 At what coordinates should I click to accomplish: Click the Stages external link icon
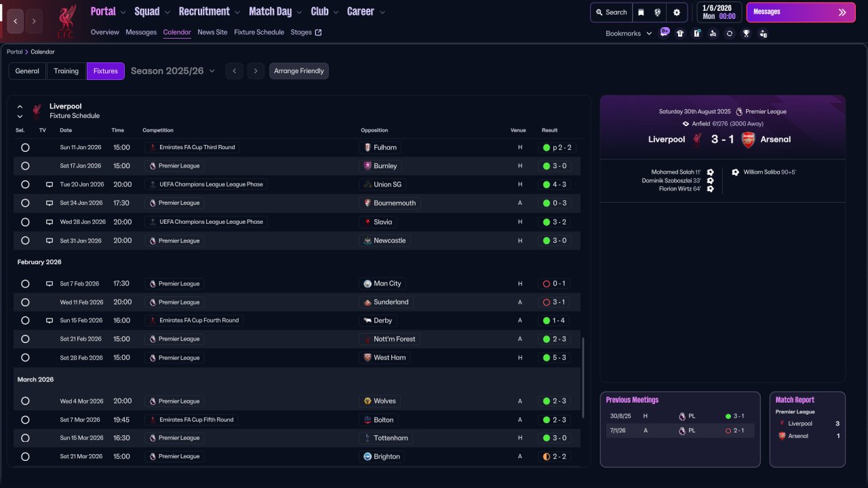(x=319, y=32)
